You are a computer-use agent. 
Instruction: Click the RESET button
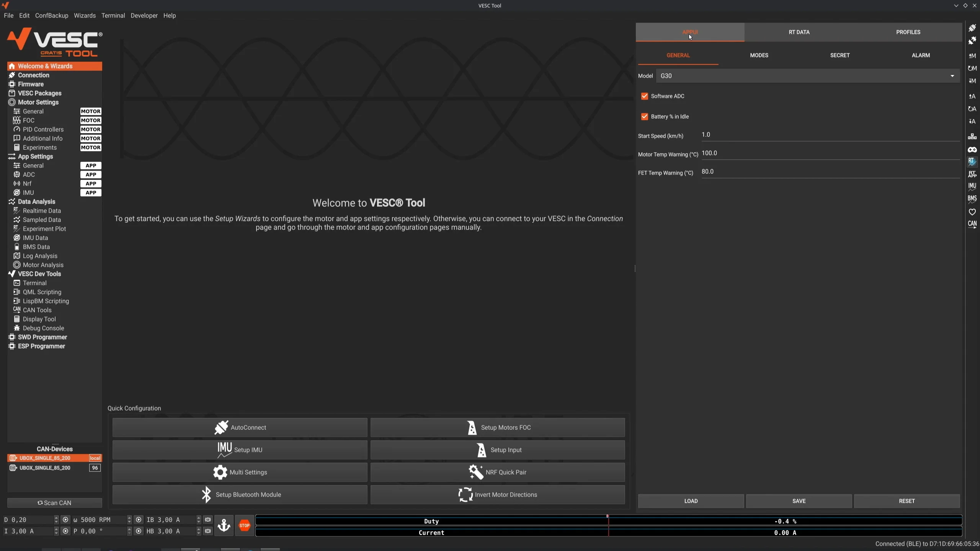tap(907, 501)
